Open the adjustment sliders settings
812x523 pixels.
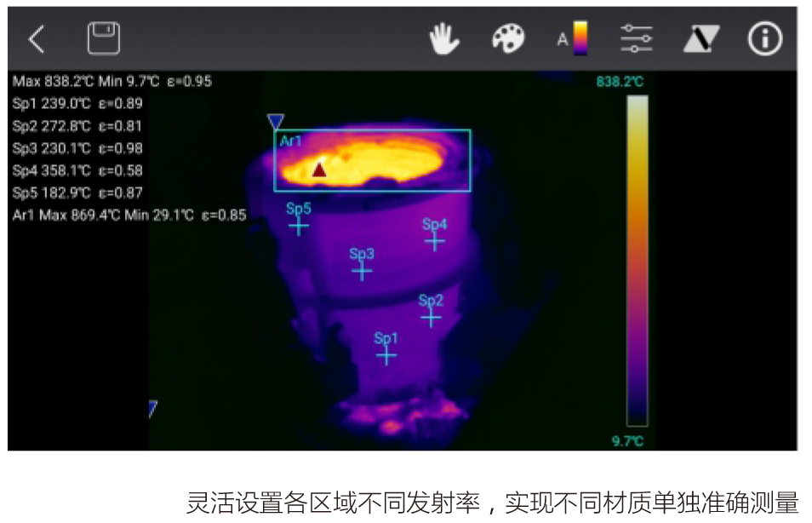636,39
